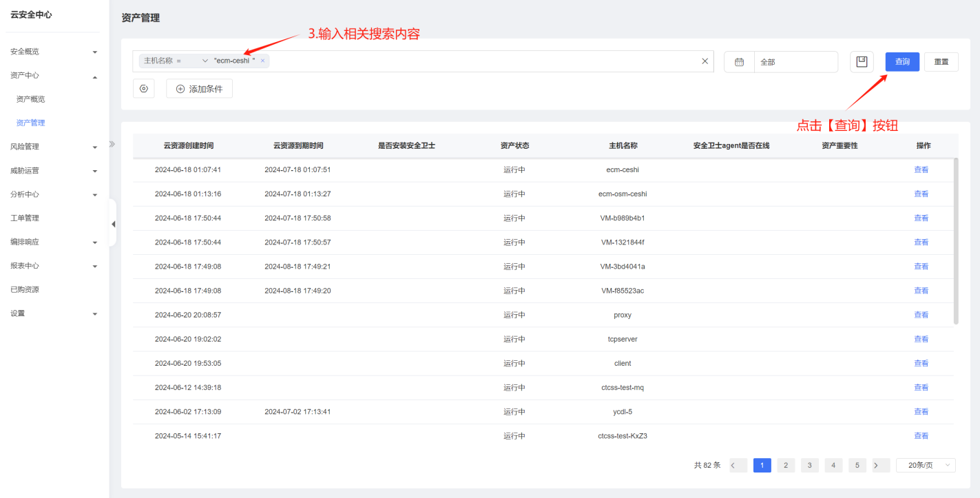The image size is (980, 498).
Task: Click the 查询 button
Action: pos(902,62)
